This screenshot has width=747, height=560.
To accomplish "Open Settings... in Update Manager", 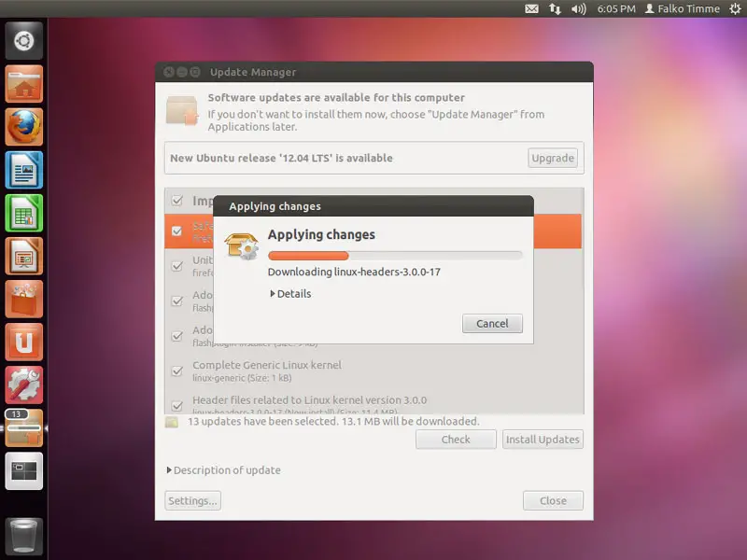I will pos(193,500).
